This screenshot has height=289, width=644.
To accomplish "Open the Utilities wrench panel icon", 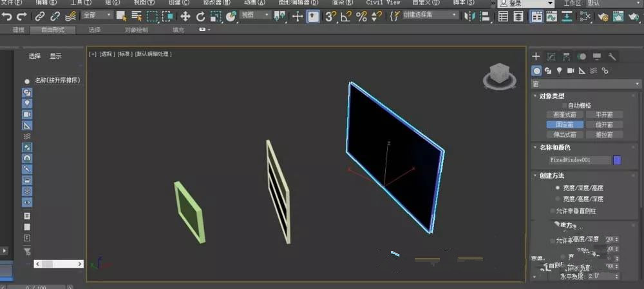I will tap(612, 56).
